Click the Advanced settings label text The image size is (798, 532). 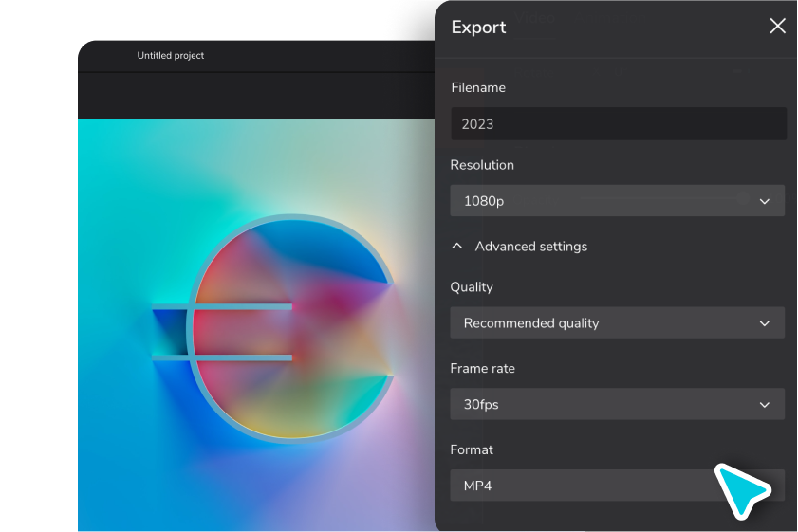530,247
